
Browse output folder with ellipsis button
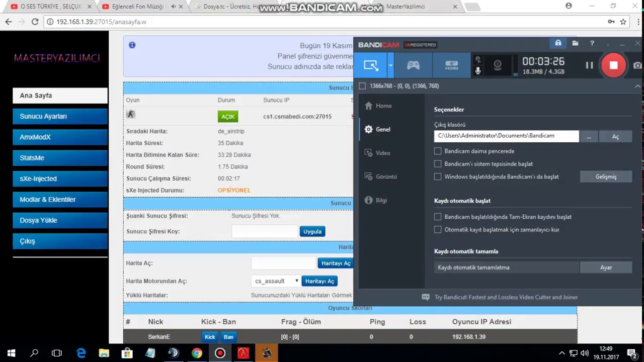click(x=589, y=137)
